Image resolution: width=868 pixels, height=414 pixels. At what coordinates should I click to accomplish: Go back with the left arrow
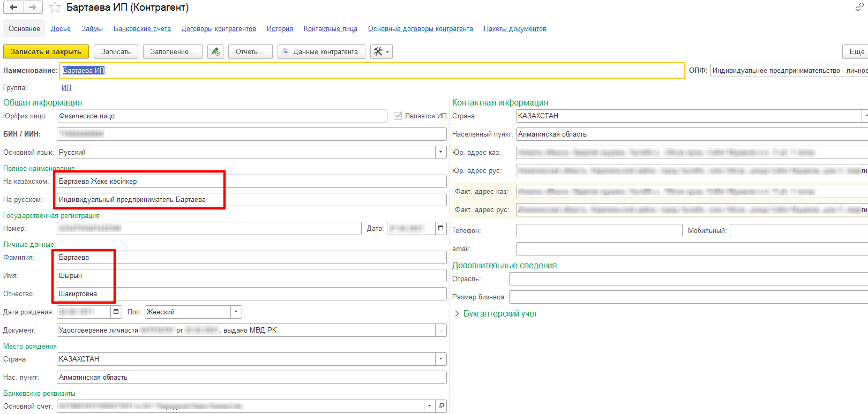point(13,7)
